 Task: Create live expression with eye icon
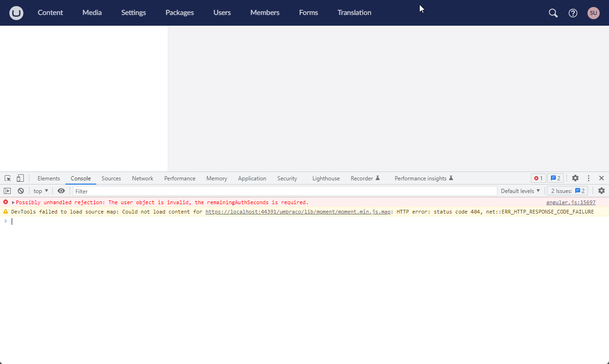pos(61,191)
